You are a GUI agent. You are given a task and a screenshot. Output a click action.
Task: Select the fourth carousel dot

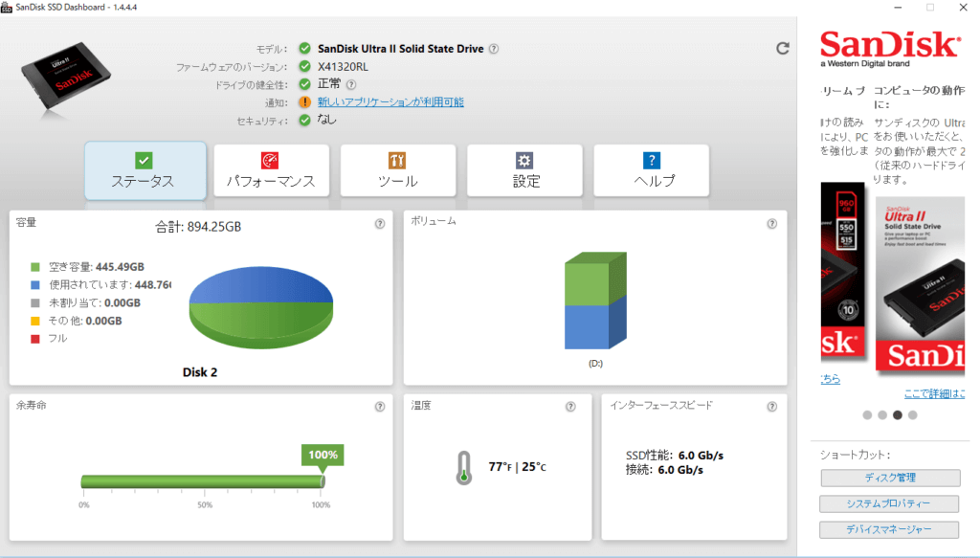(x=912, y=414)
